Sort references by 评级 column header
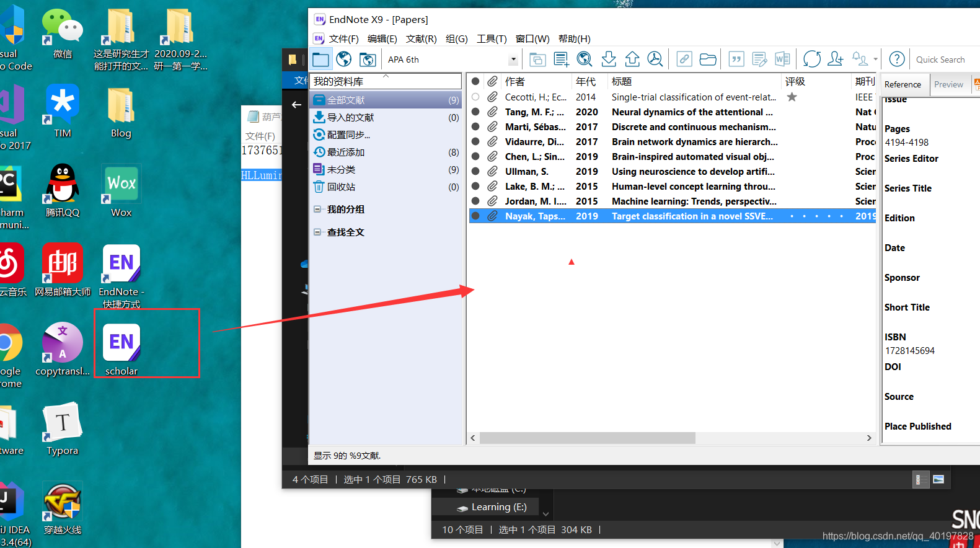This screenshot has height=548, width=980. click(816, 81)
